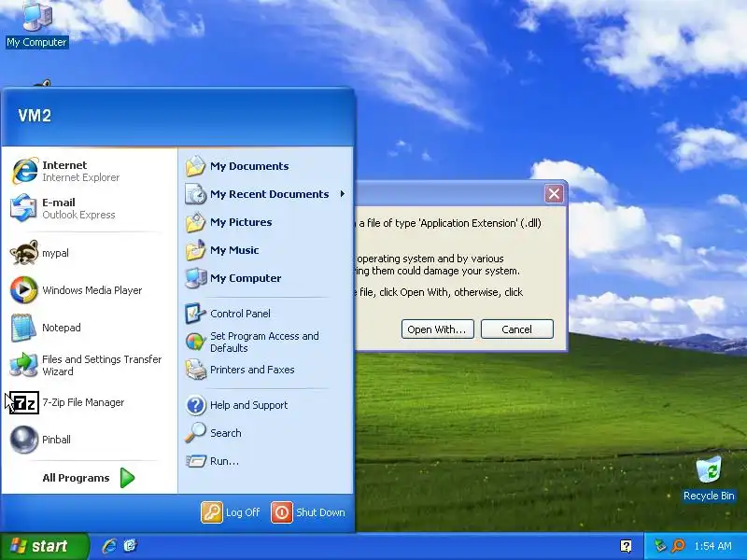Click the Shut Down button
The image size is (747, 560).
308,512
